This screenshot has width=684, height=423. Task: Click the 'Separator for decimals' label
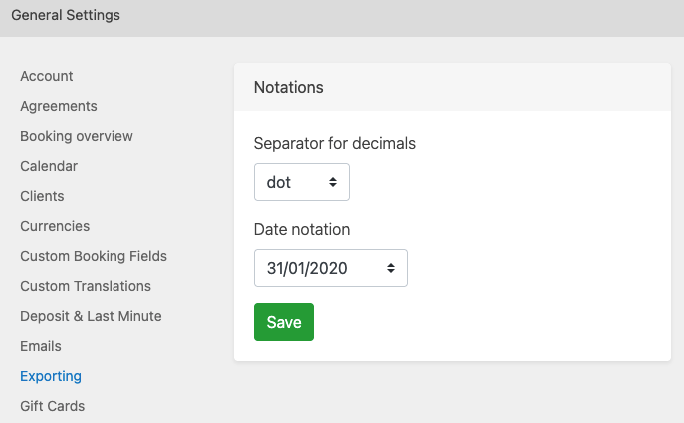tap(335, 143)
